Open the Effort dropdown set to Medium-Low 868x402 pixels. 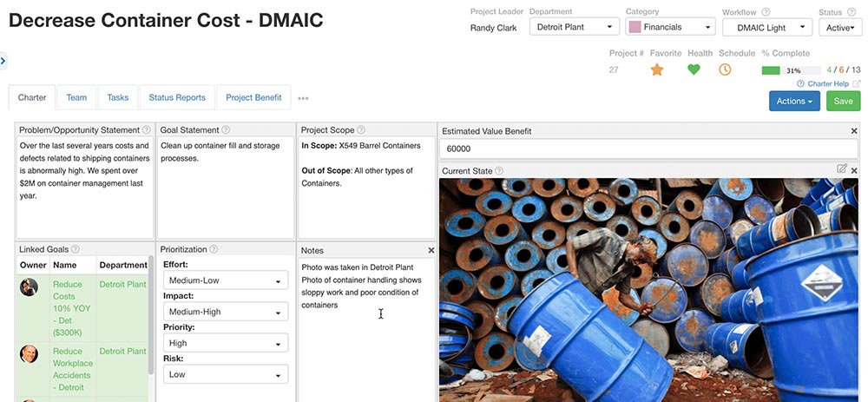coord(226,280)
